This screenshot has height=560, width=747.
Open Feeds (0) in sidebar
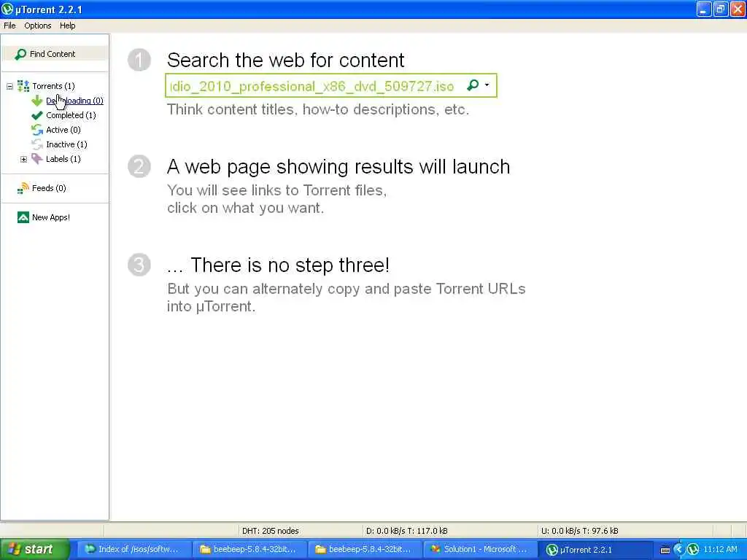click(49, 188)
